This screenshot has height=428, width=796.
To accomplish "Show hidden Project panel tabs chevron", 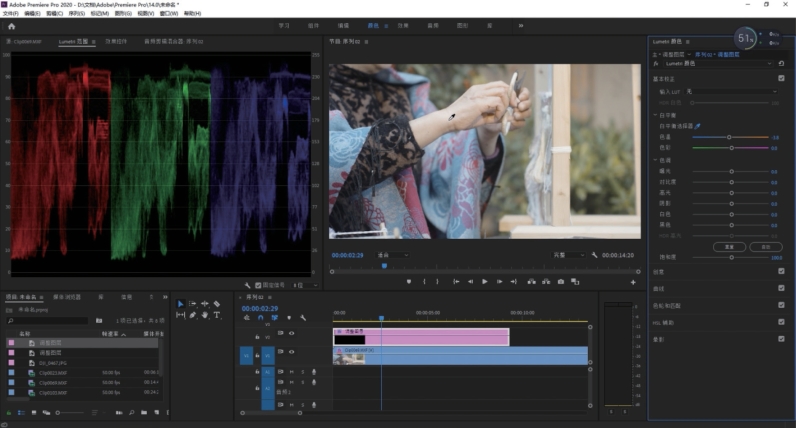I will 165,297.
